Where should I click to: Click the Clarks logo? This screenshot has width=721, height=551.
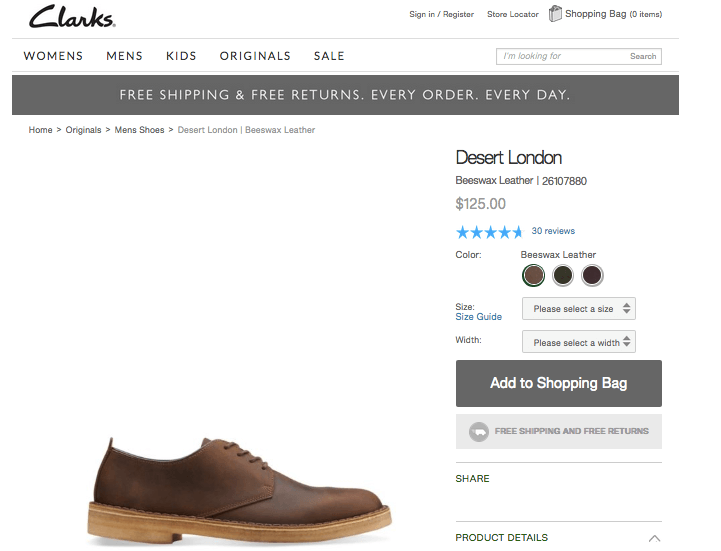point(72,17)
